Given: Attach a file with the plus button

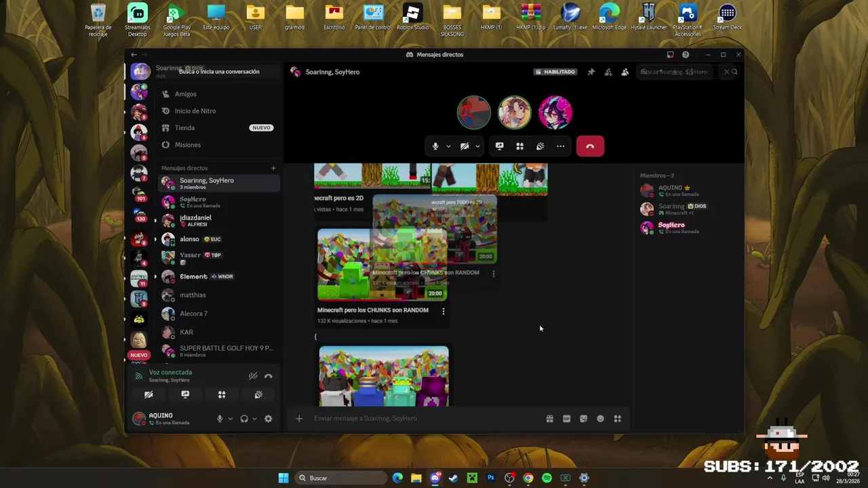Looking at the screenshot, I should pyautogui.click(x=299, y=418).
